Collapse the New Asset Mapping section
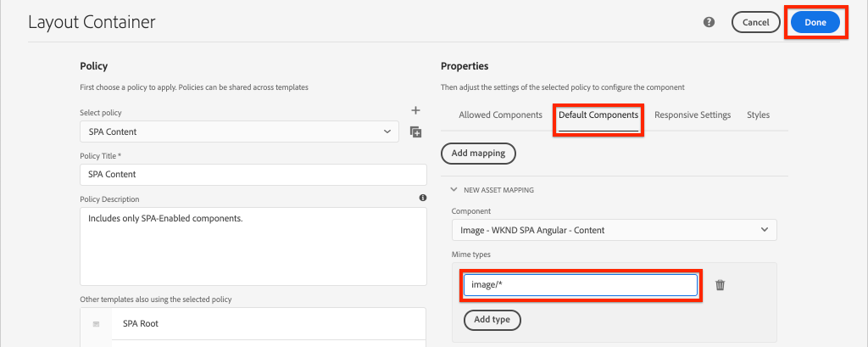Screen dimensions: 868x347 click(x=453, y=190)
